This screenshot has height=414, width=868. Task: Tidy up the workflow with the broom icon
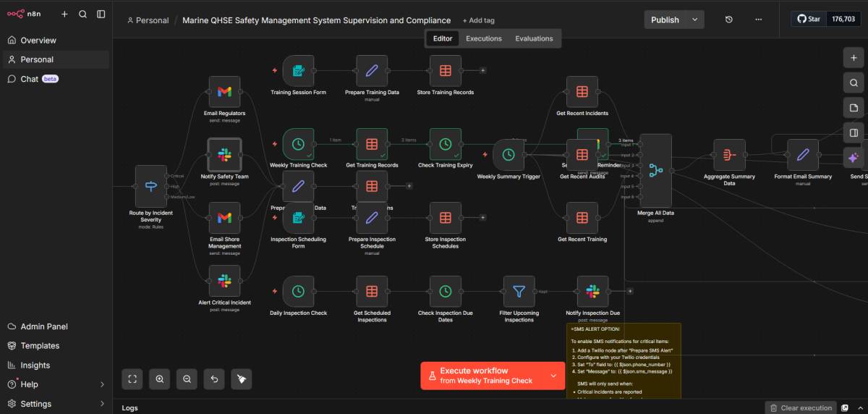pyautogui.click(x=242, y=379)
